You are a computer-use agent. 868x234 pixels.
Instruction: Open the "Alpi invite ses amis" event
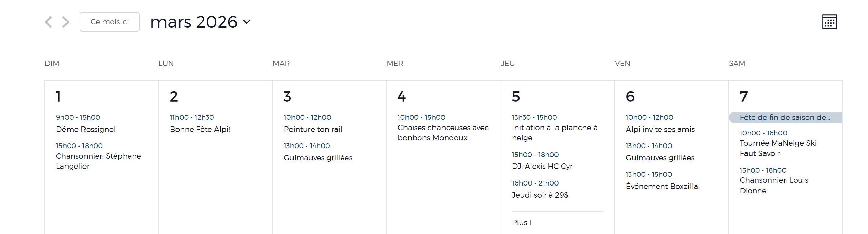[x=660, y=129]
